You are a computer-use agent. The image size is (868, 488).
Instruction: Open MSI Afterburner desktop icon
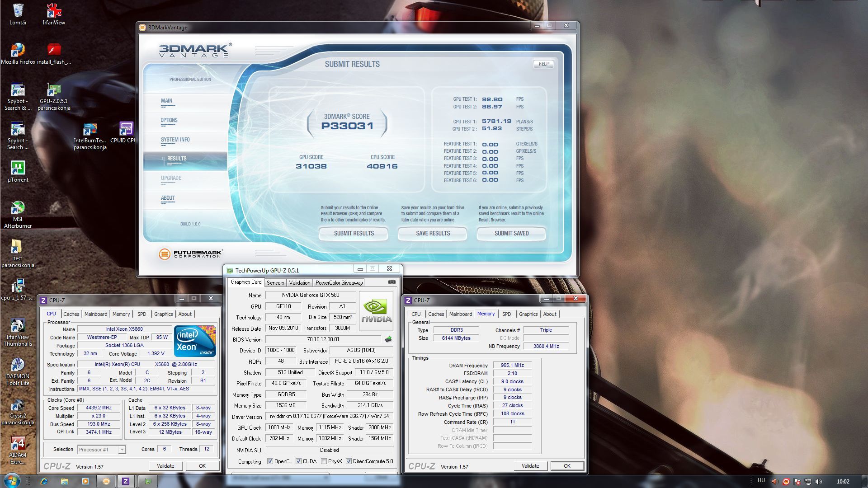click(x=18, y=214)
